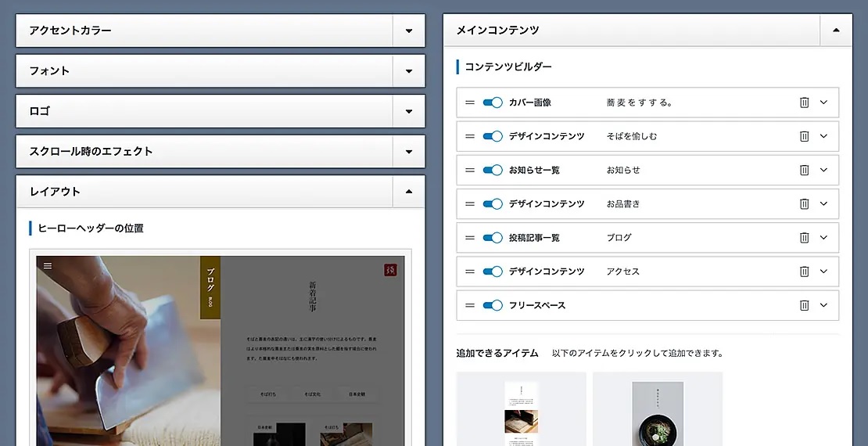Grab the drag handle of カバー画像 row

pos(470,103)
